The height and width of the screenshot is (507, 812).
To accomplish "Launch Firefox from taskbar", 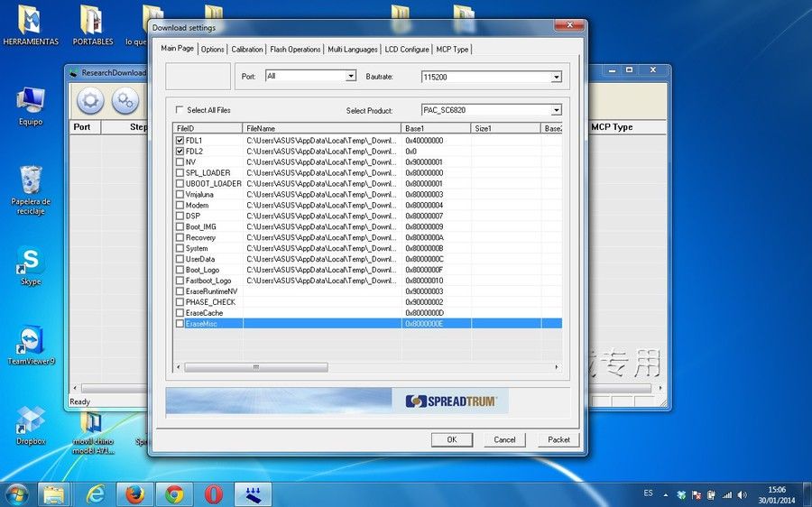I will [135, 494].
